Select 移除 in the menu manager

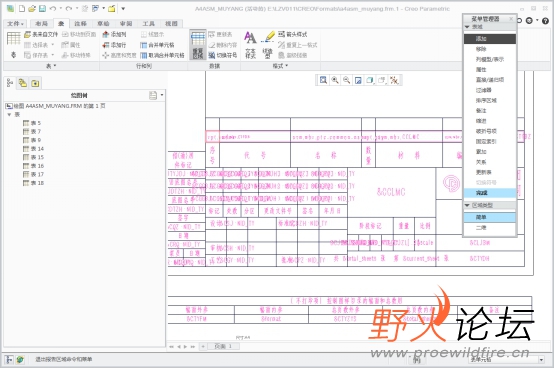pos(490,49)
